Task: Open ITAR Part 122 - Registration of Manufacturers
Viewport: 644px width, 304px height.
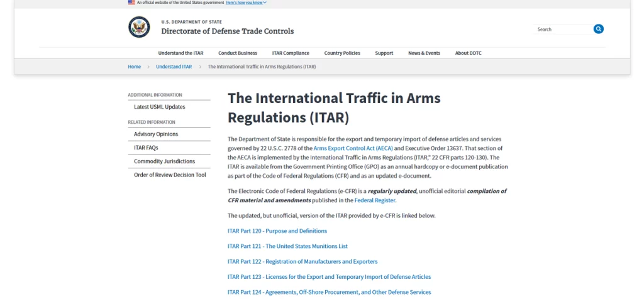Action: tap(303, 261)
